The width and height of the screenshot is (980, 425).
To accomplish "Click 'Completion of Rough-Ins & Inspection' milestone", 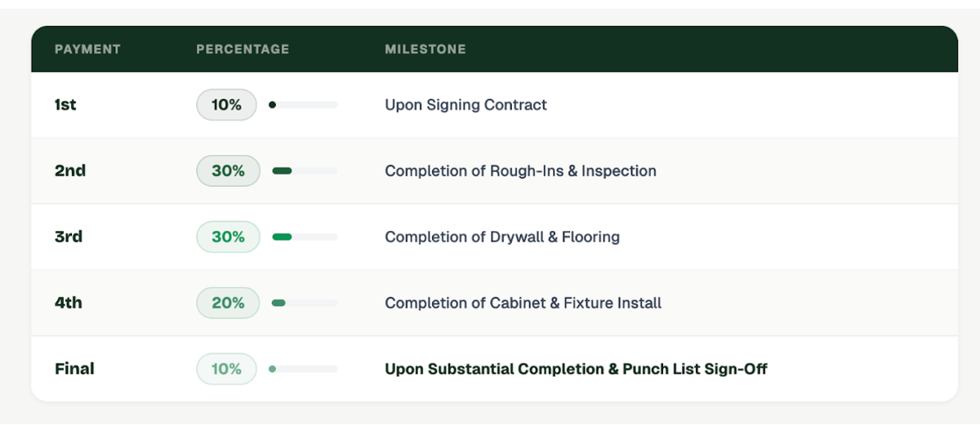I will tap(520, 171).
